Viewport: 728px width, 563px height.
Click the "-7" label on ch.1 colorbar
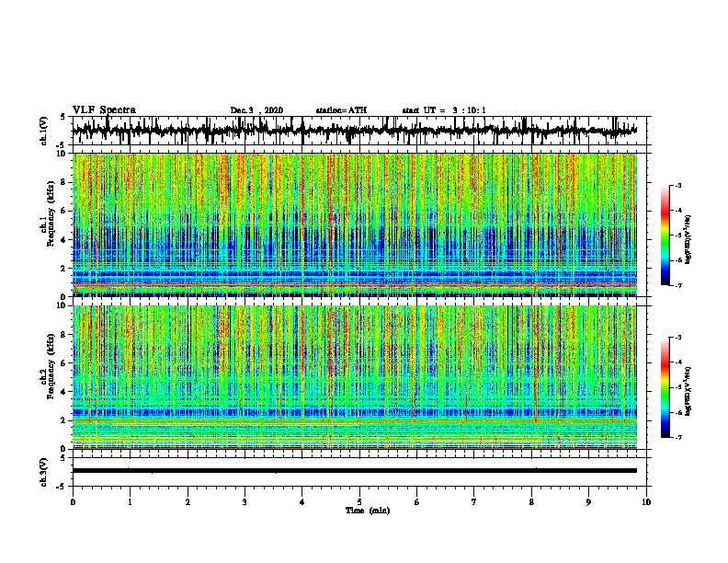[678, 285]
